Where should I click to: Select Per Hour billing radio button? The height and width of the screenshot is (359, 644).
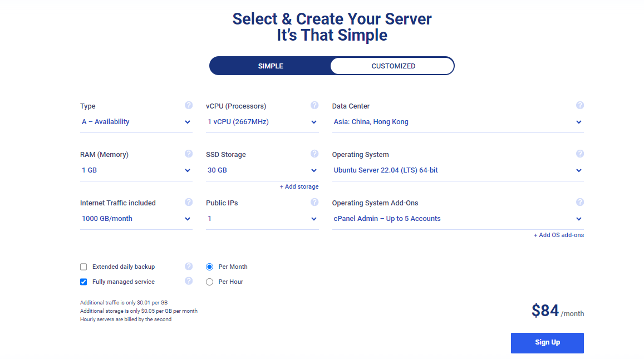coord(209,282)
